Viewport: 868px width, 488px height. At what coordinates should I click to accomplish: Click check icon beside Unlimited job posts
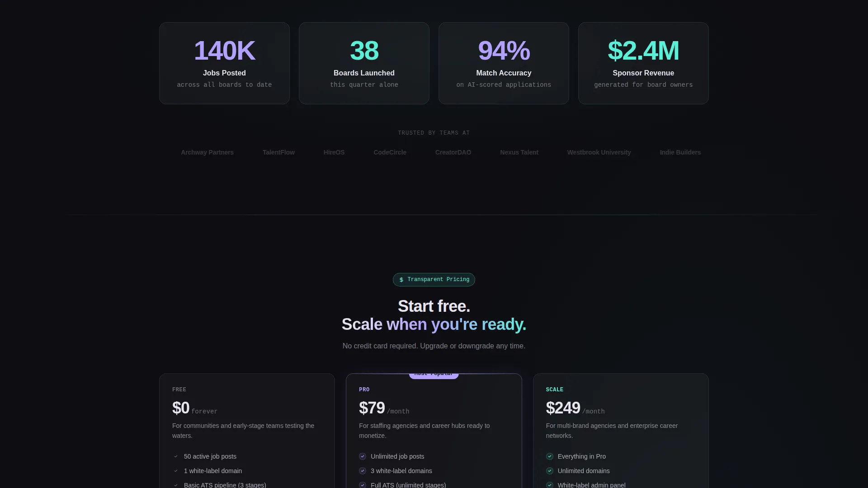(x=363, y=456)
